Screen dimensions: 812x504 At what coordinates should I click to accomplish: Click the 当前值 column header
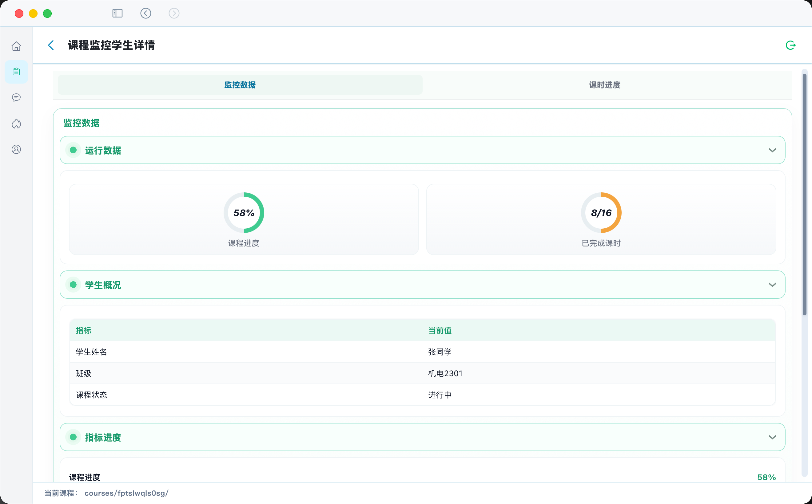pyautogui.click(x=440, y=330)
